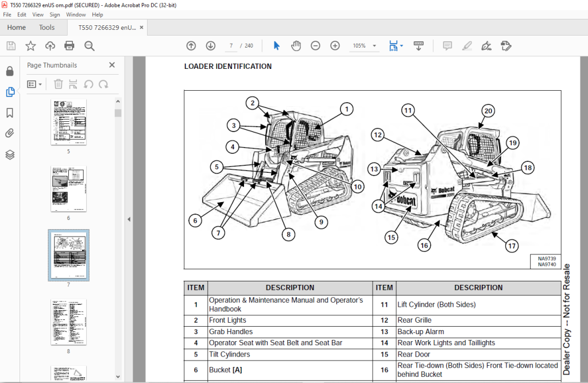Screen dimensions: 588x383
Task: Click the page number input field
Action: pyautogui.click(x=231, y=46)
